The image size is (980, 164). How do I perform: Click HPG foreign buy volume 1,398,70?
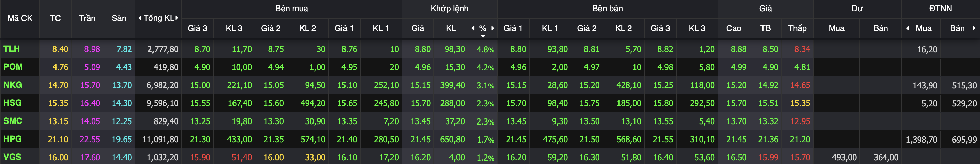click(921, 139)
